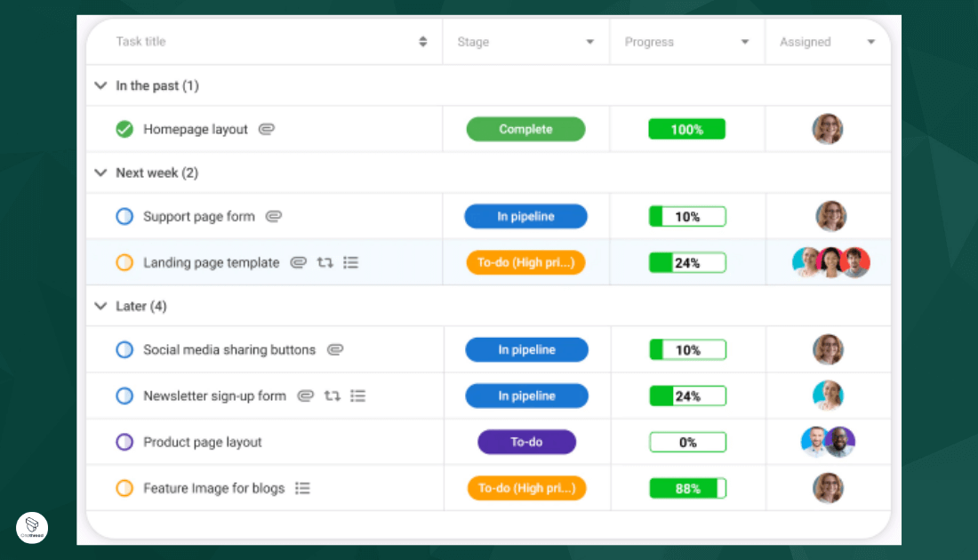
Task: Open the Assigned column dropdown
Action: [870, 41]
